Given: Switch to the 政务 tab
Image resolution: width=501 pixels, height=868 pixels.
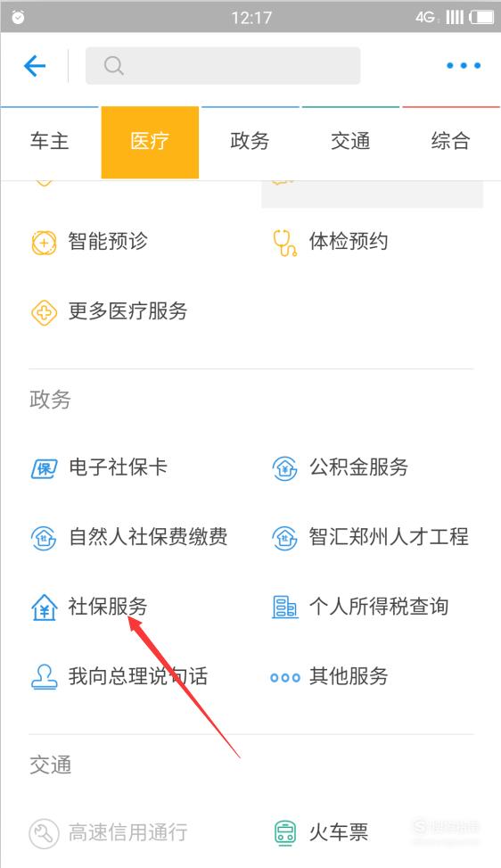Looking at the screenshot, I should point(250,142).
